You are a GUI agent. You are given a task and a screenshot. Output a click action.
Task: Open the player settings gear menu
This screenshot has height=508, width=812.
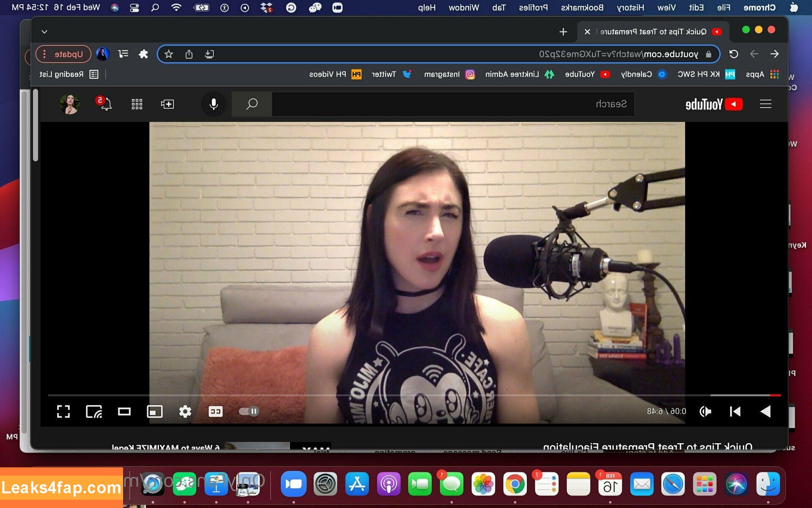click(185, 411)
